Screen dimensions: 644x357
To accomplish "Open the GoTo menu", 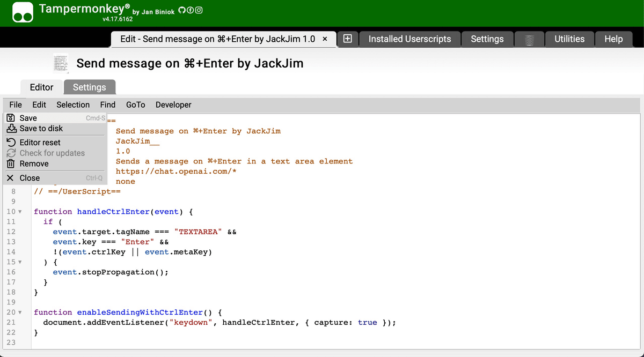I will point(136,105).
